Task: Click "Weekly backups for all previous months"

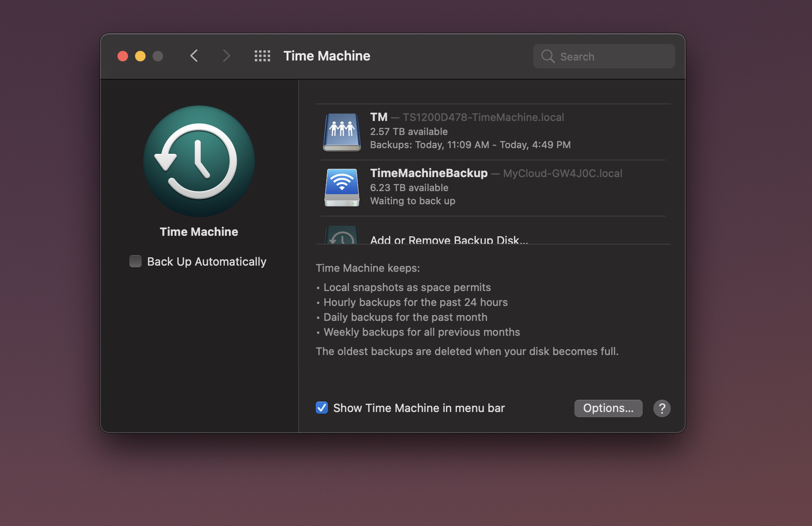Action: point(422,332)
